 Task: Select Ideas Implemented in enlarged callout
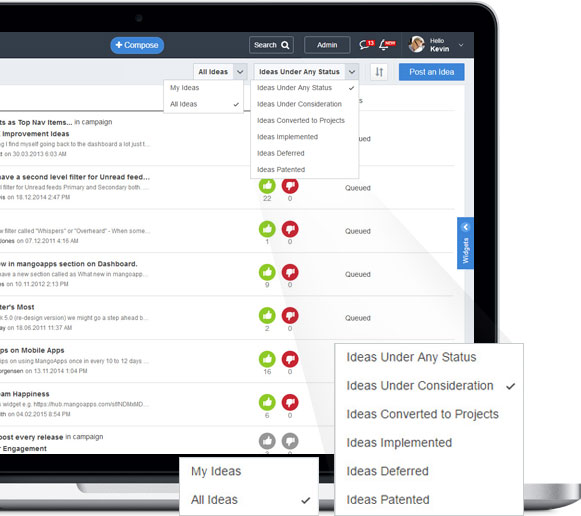click(x=429, y=443)
